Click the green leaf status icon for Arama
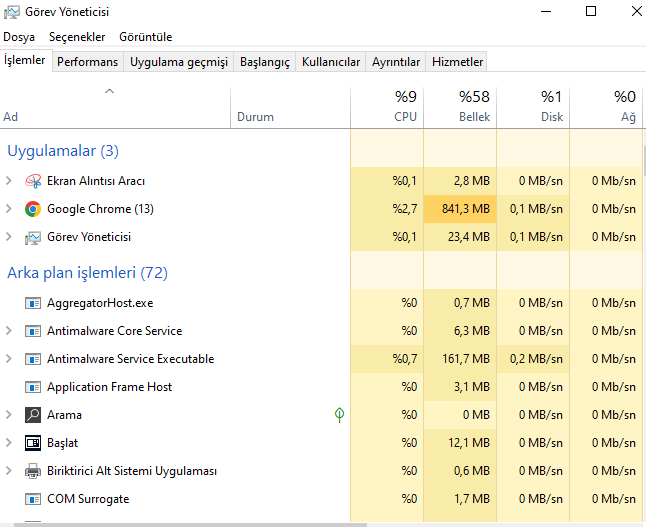The height and width of the screenshot is (527, 646). [339, 415]
